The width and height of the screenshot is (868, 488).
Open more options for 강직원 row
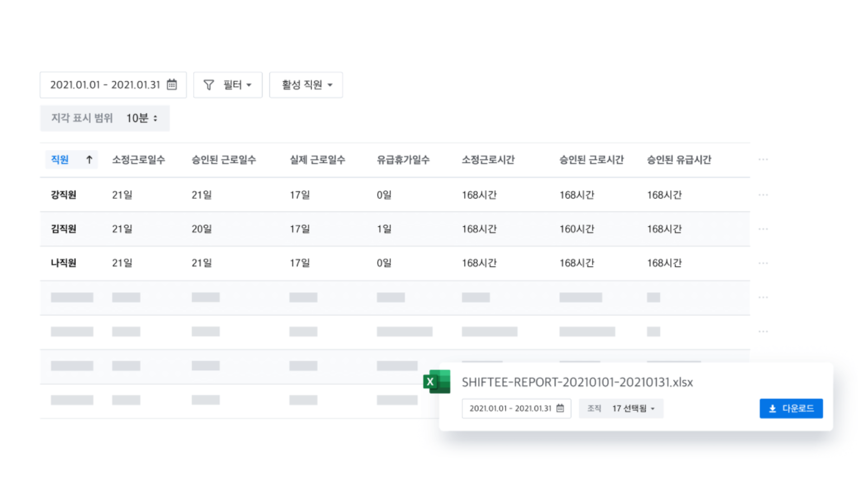(763, 195)
